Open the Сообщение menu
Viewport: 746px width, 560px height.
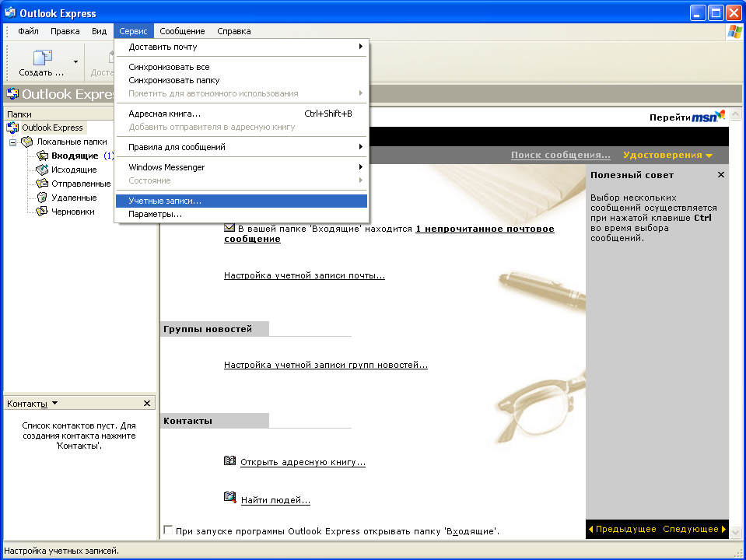click(182, 31)
